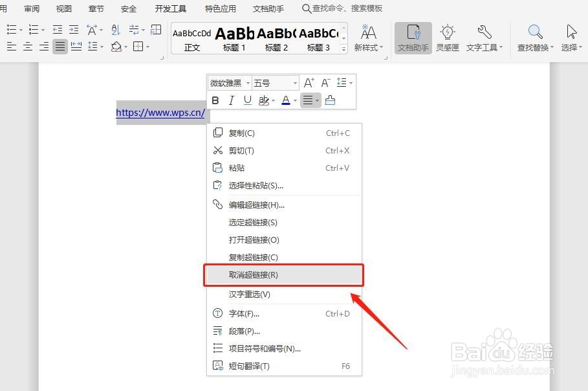Choose 取消超链接 from the context menu
Viewport: 588px width, 391px height.
click(283, 275)
